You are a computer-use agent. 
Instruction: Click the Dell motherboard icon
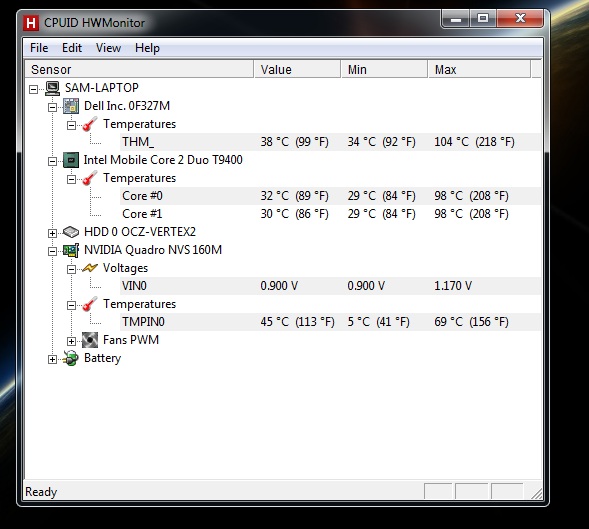pyautogui.click(x=71, y=106)
